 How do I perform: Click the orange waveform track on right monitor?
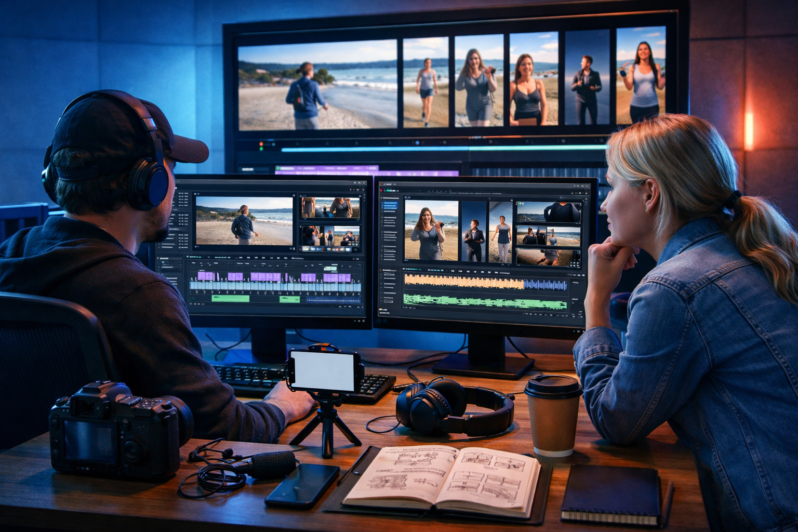[464, 282]
